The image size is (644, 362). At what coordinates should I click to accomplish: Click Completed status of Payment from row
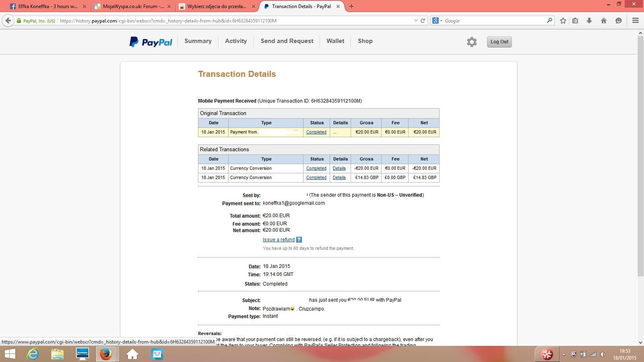(x=316, y=132)
